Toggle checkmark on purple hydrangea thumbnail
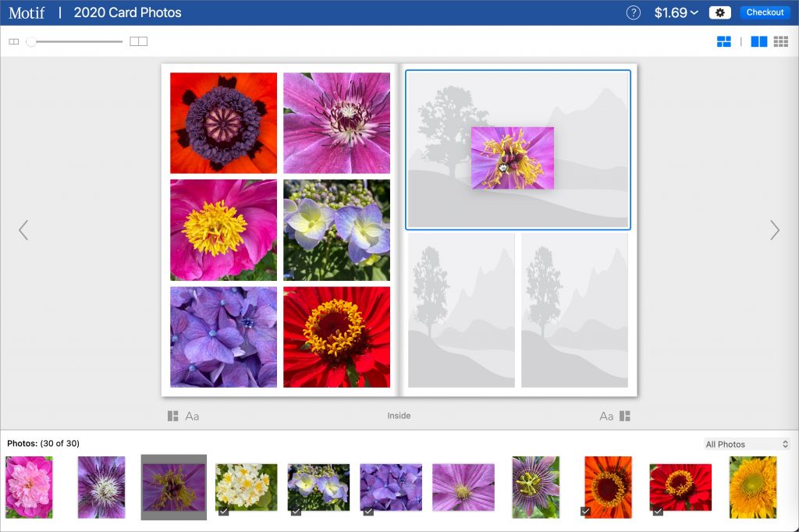Image resolution: width=799 pixels, height=532 pixels. 368,511
